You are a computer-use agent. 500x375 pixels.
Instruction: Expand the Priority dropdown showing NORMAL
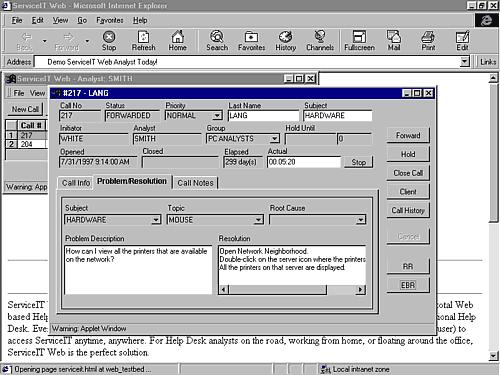tap(217, 116)
